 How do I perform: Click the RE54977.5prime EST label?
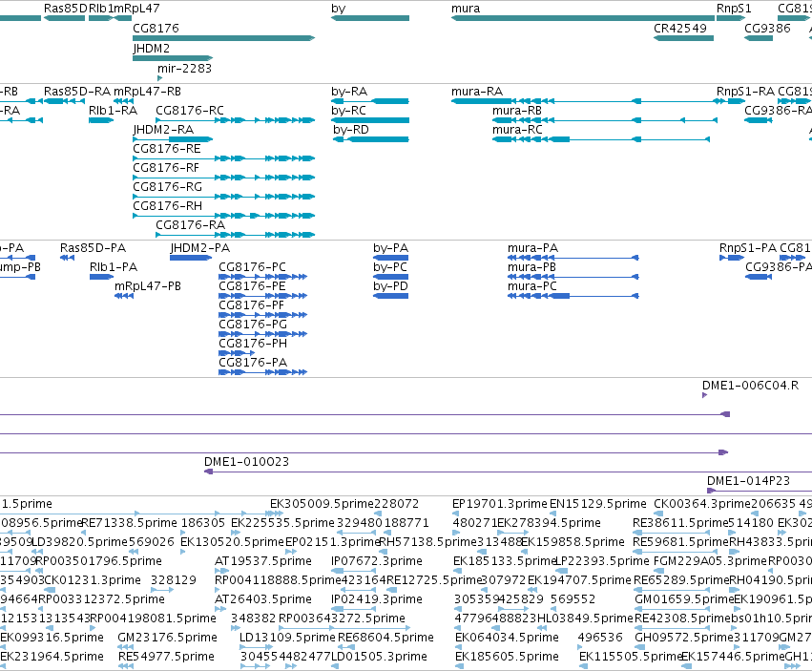click(x=166, y=657)
